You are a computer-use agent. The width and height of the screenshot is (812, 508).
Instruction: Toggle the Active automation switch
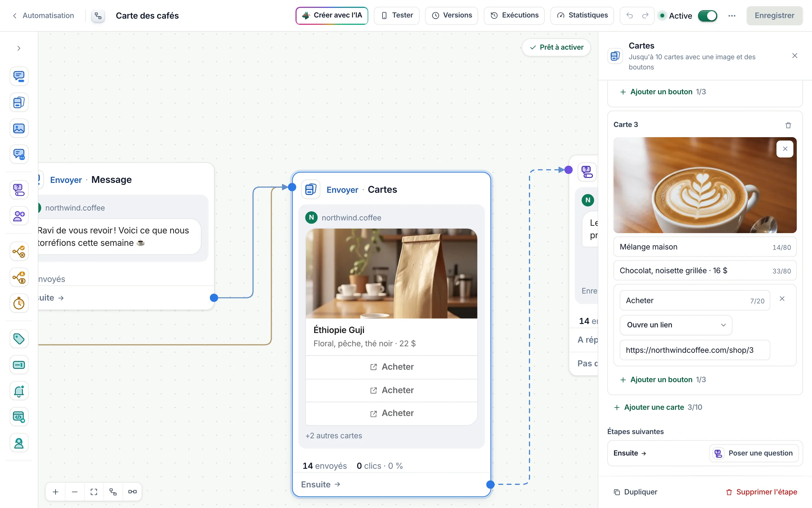pos(707,16)
